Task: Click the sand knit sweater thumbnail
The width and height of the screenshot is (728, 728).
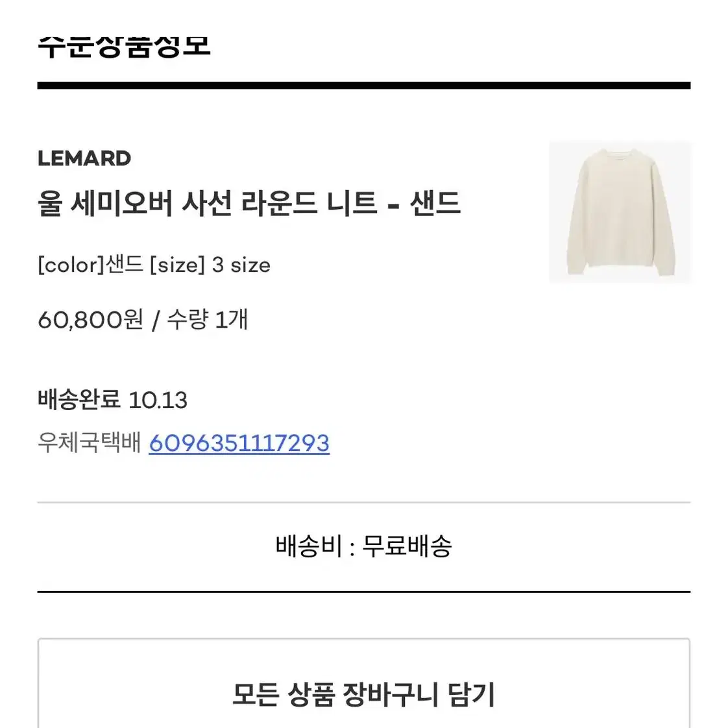Action: tap(620, 212)
